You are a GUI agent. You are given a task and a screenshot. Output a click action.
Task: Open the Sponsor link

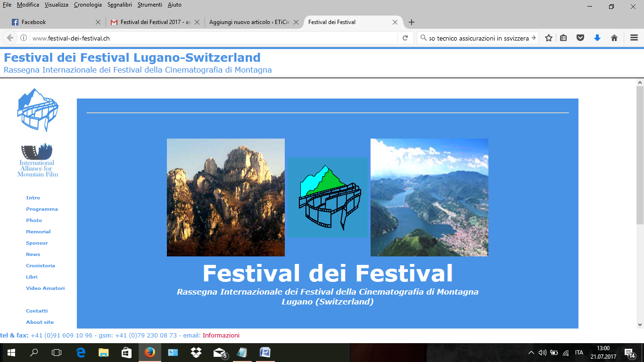pos(37,243)
